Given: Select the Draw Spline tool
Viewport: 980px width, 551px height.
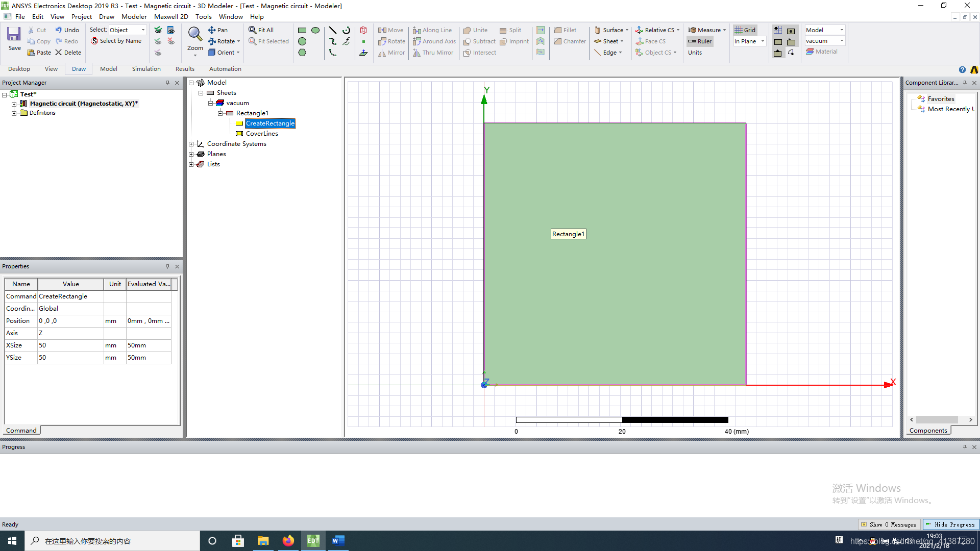Looking at the screenshot, I should click(333, 41).
